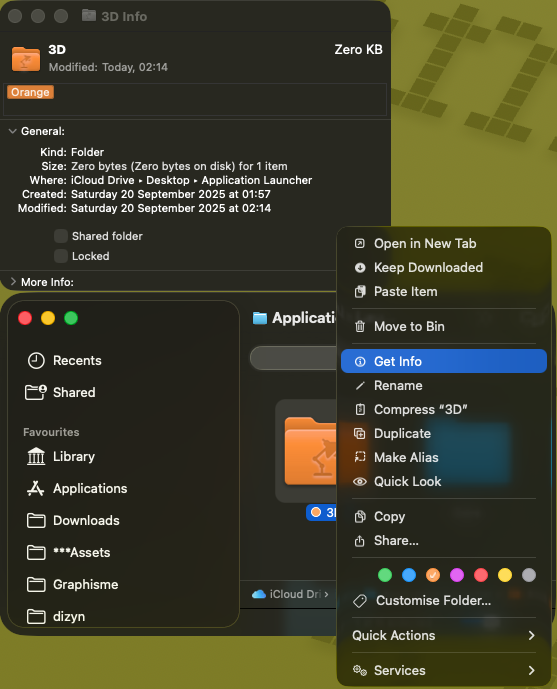The height and width of the screenshot is (689, 557).
Task: Click the Open in New Tab icon
Action: (360, 243)
